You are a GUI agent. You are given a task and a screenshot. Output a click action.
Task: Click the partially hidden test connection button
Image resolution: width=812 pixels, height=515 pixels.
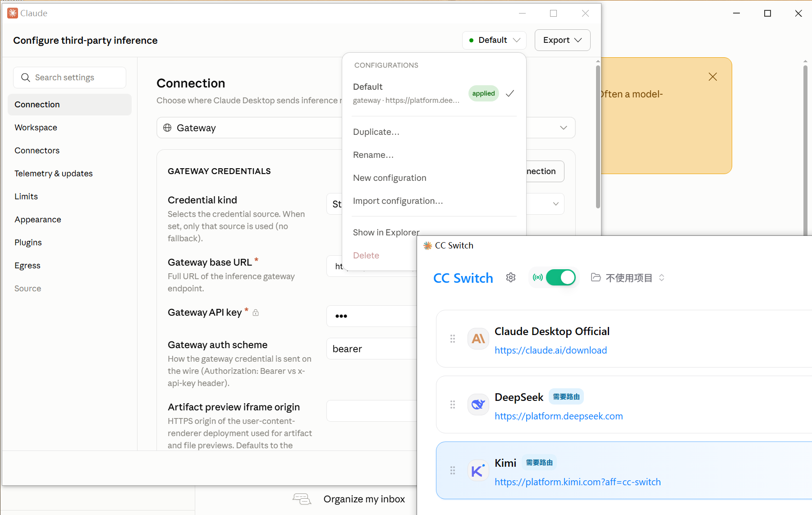[545, 171]
